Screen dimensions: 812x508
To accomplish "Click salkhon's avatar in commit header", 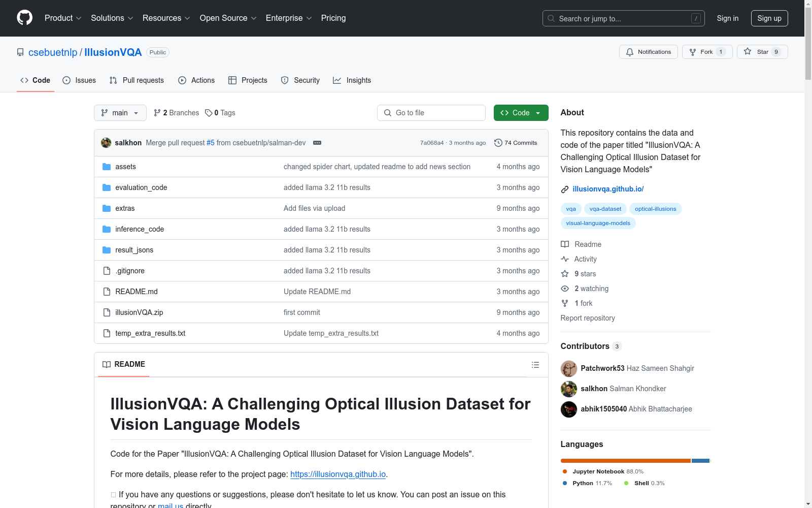I will pyautogui.click(x=106, y=143).
